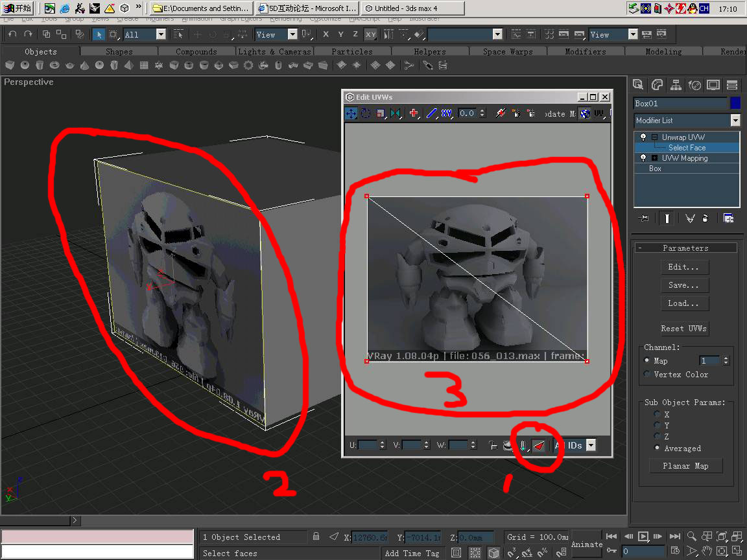747x560 pixels.
Task: Create a Teapot primitive from Objects shelf
Action: coord(69,65)
